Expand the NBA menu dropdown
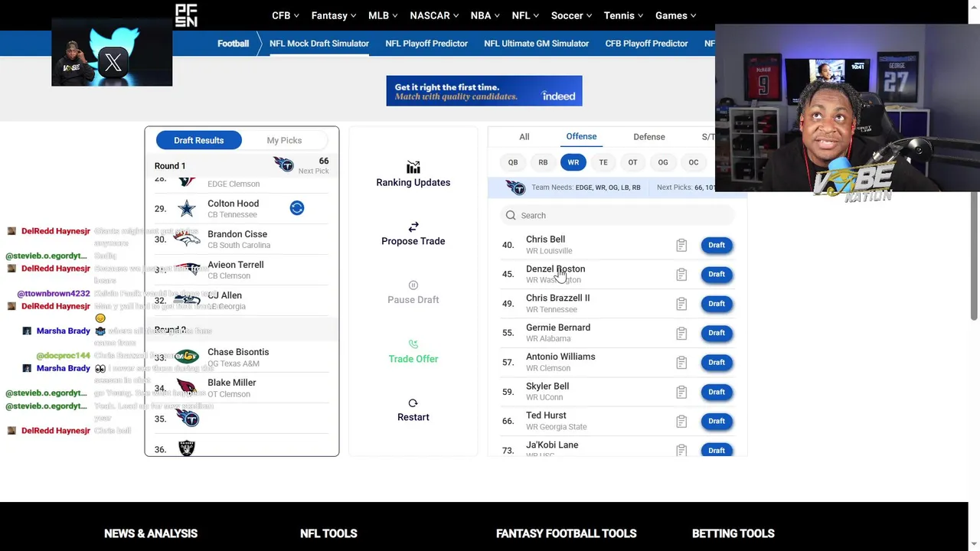This screenshot has height=551, width=980. pyautogui.click(x=486, y=15)
